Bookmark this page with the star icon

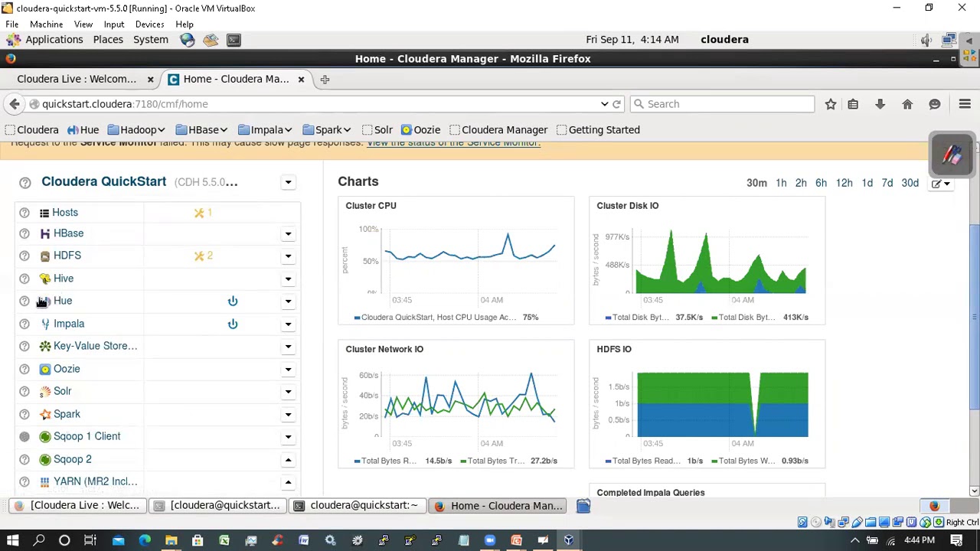(831, 104)
